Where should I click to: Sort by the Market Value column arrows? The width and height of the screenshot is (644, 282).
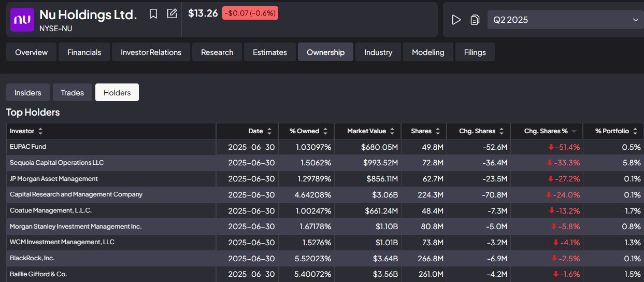392,131
